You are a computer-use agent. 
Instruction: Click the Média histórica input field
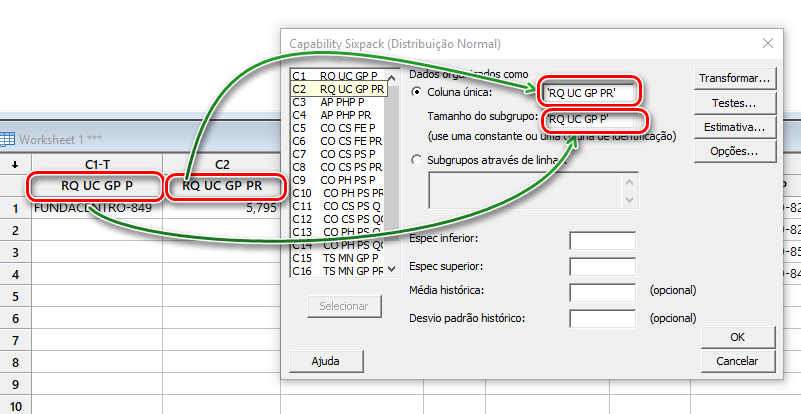tap(602, 292)
